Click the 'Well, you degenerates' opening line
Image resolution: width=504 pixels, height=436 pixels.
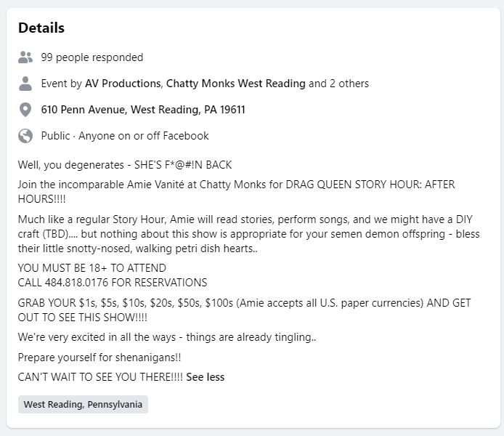(x=125, y=165)
